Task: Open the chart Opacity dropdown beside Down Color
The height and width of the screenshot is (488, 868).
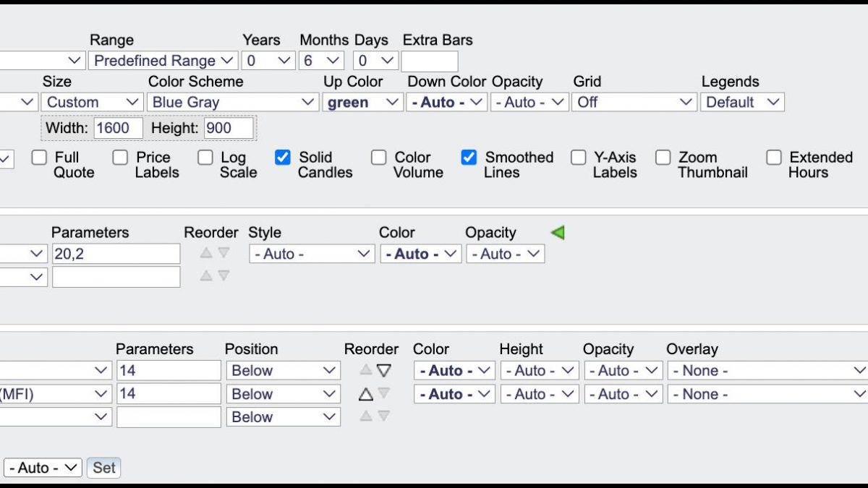Action: pyautogui.click(x=529, y=102)
